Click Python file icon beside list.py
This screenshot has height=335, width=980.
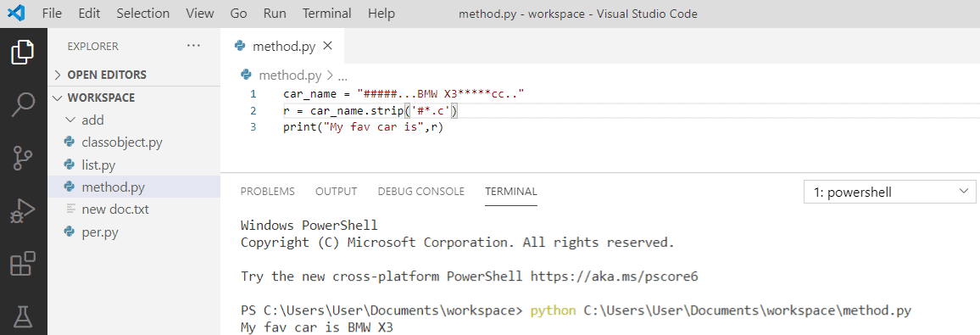[x=70, y=165]
